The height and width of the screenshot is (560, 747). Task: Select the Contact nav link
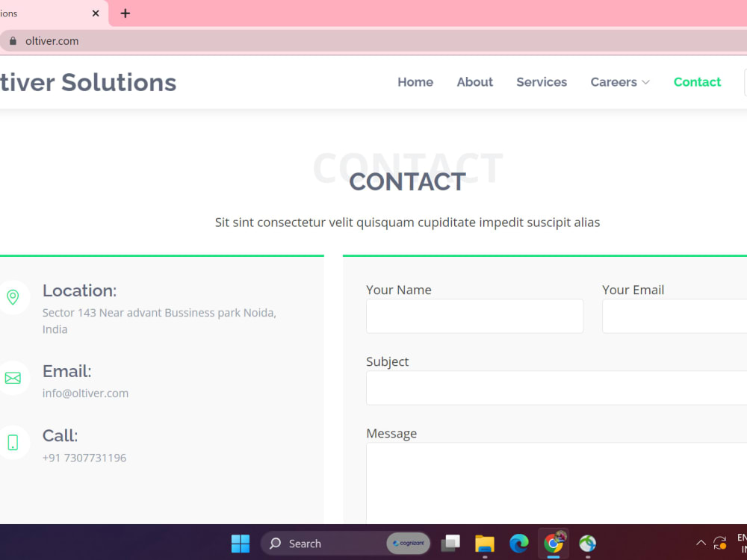[x=698, y=82]
